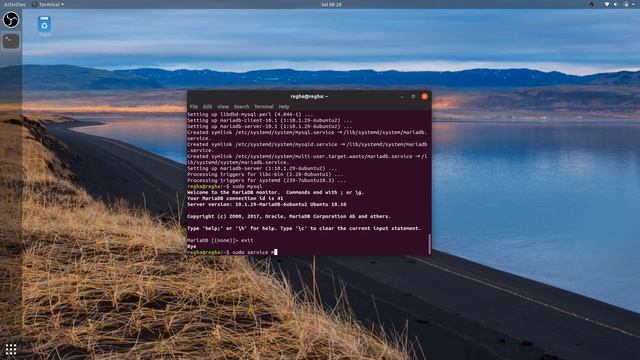Screen dimensions: 640x360
Task: Click the power icon in top bar
Action: tap(626, 4)
